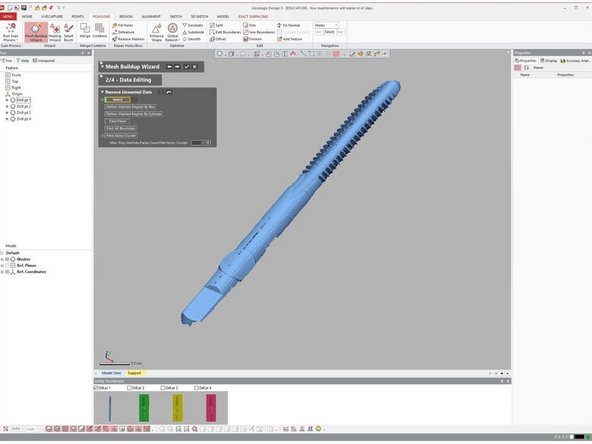
Task: Choose Fill Holes in Repair group
Action: click(123, 25)
